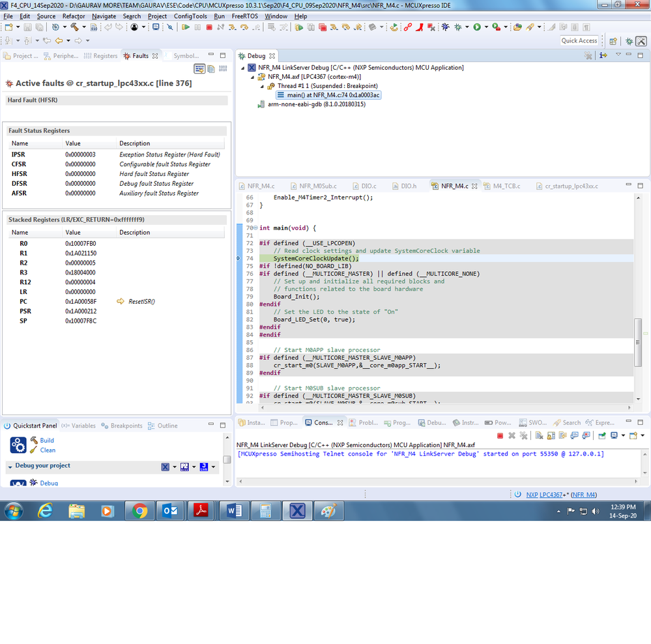Image resolution: width=651 pixels, height=644 pixels.
Task: Select main() stack frame in Debug view
Action: tap(328, 95)
